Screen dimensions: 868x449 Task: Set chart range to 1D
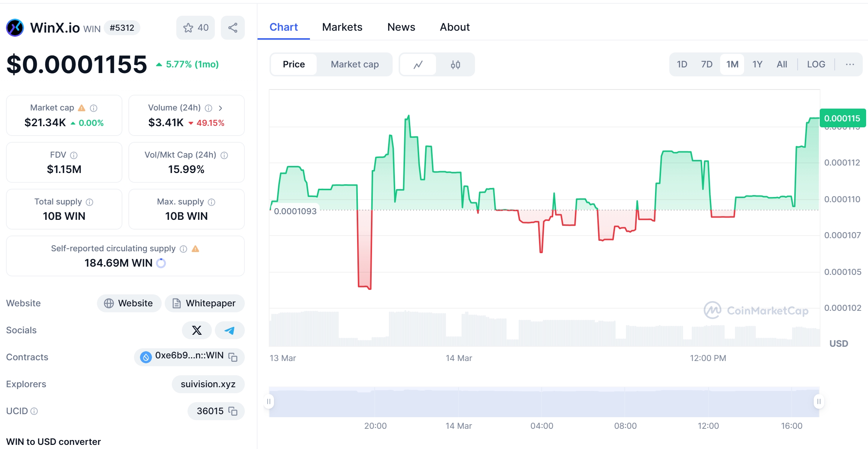pyautogui.click(x=682, y=64)
